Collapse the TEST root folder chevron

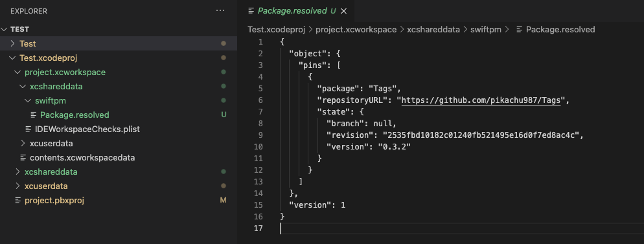(x=5, y=30)
